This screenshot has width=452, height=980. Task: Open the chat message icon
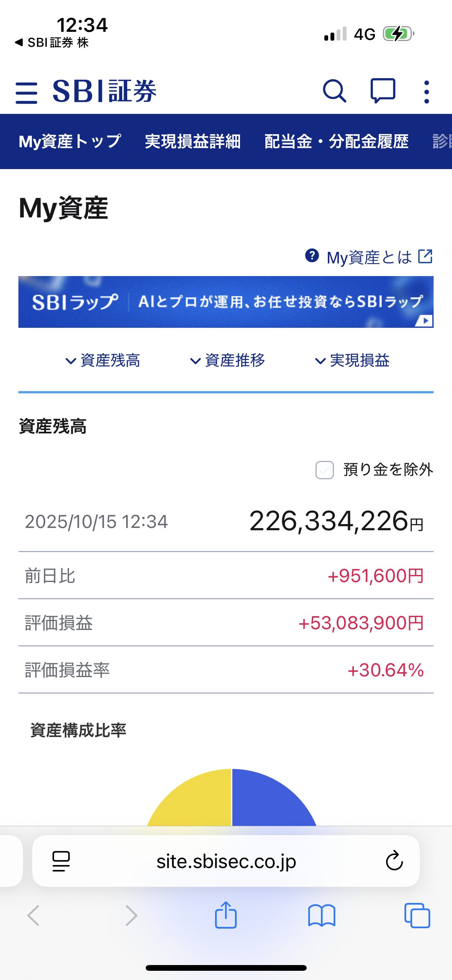tap(383, 91)
